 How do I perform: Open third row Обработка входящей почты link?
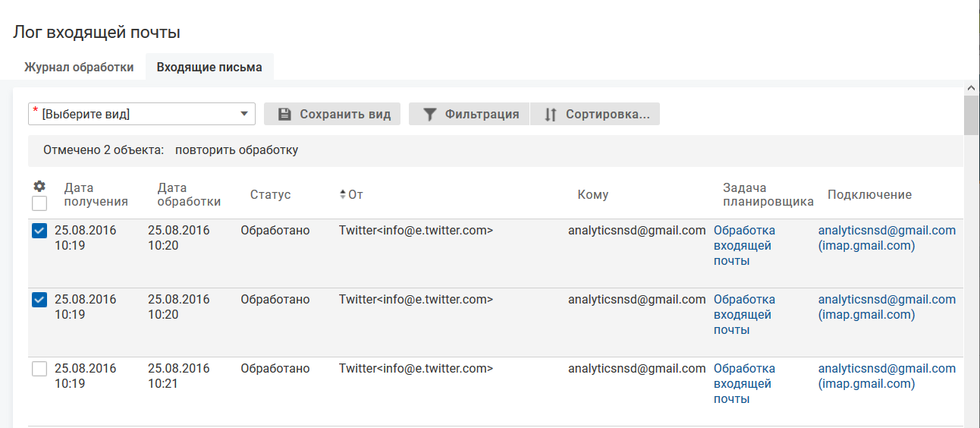[x=744, y=384]
